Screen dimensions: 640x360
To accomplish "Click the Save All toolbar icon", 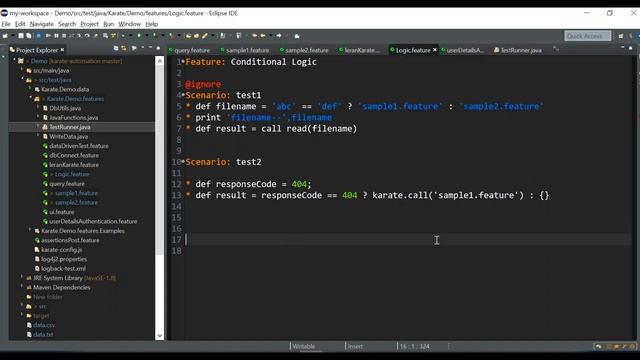I will [29, 36].
